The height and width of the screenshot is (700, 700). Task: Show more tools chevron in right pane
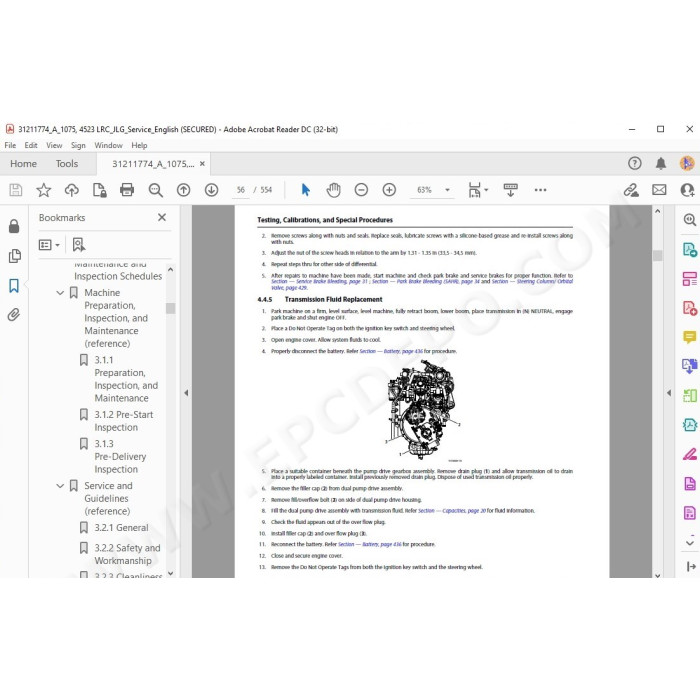(x=690, y=543)
